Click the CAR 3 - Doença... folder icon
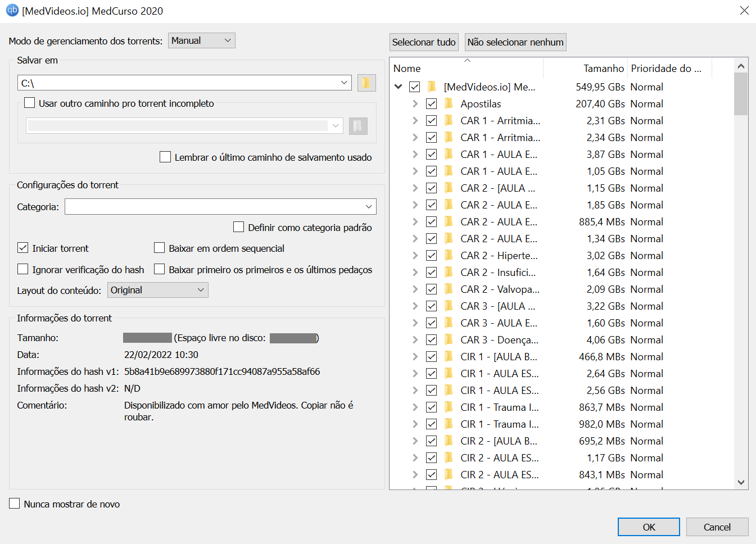Image resolution: width=756 pixels, height=544 pixels. pos(449,340)
